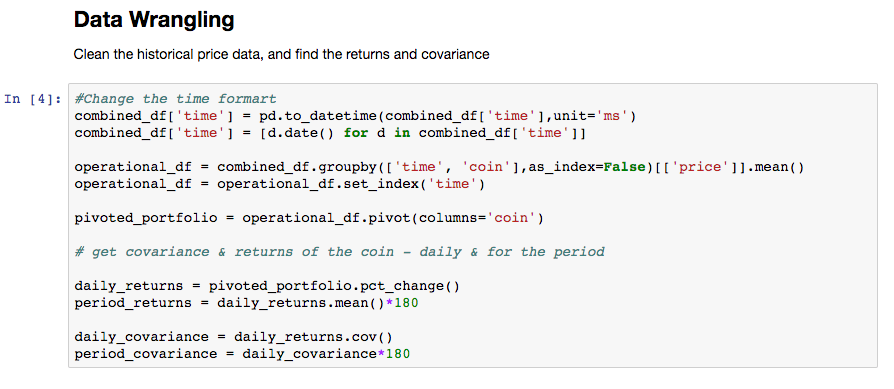This screenshot has width=894, height=389.
Task: Select the description text about cleaning price data
Action: pyautogui.click(x=281, y=55)
